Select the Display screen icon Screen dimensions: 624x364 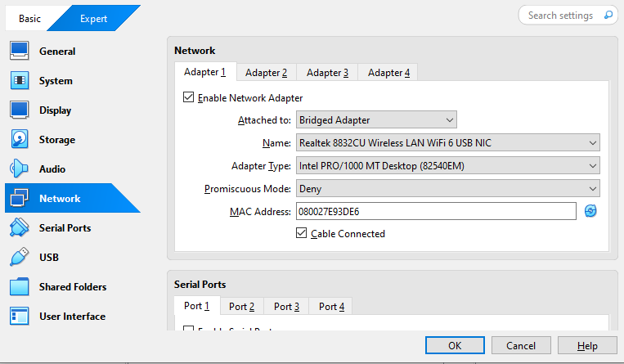(19, 110)
